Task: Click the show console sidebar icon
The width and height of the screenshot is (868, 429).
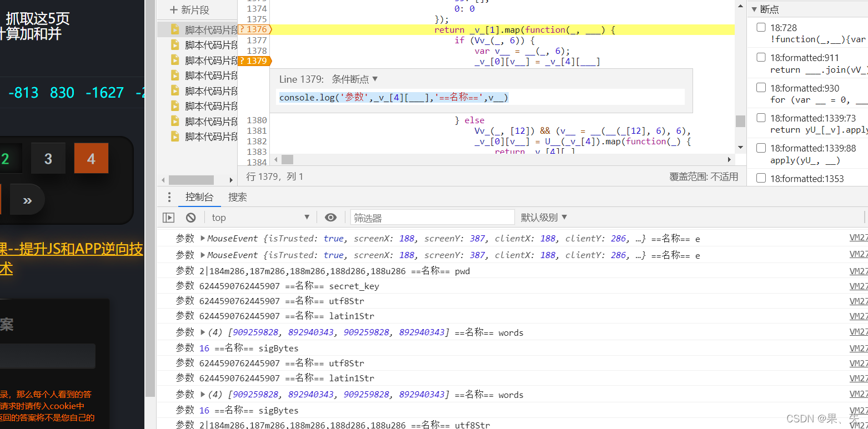Action: [x=168, y=217]
